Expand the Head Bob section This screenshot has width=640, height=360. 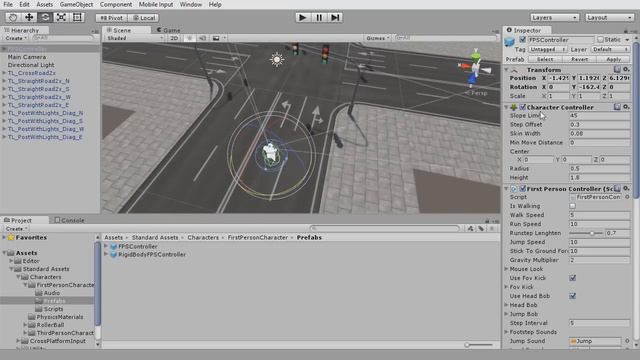[507, 305]
